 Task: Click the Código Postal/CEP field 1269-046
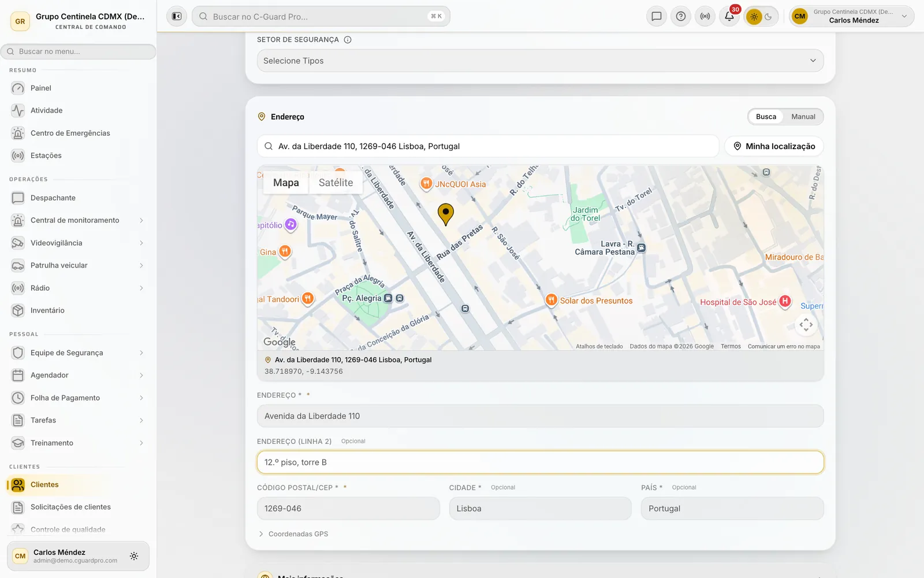pos(348,509)
